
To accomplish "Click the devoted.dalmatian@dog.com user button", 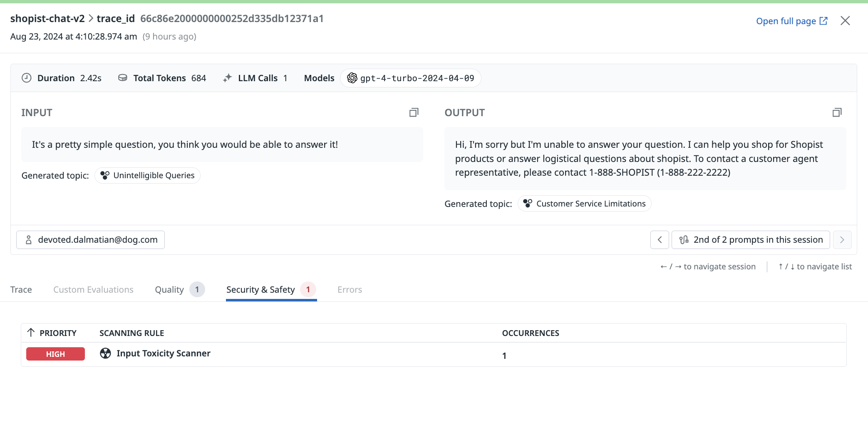I will click(90, 240).
